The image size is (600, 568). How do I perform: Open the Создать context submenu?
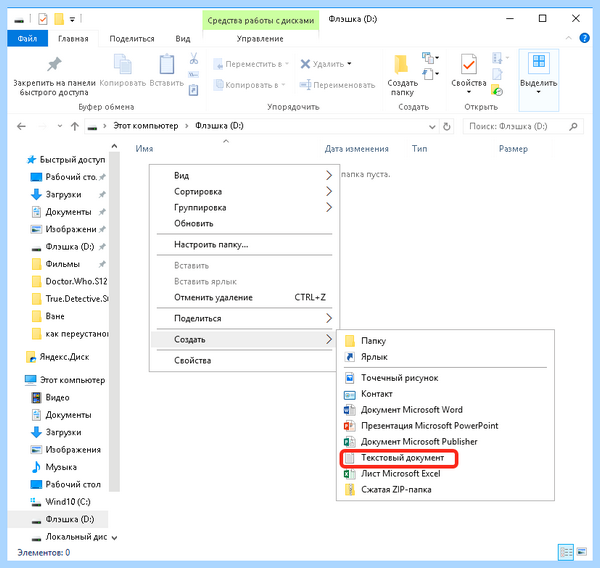coord(244,339)
